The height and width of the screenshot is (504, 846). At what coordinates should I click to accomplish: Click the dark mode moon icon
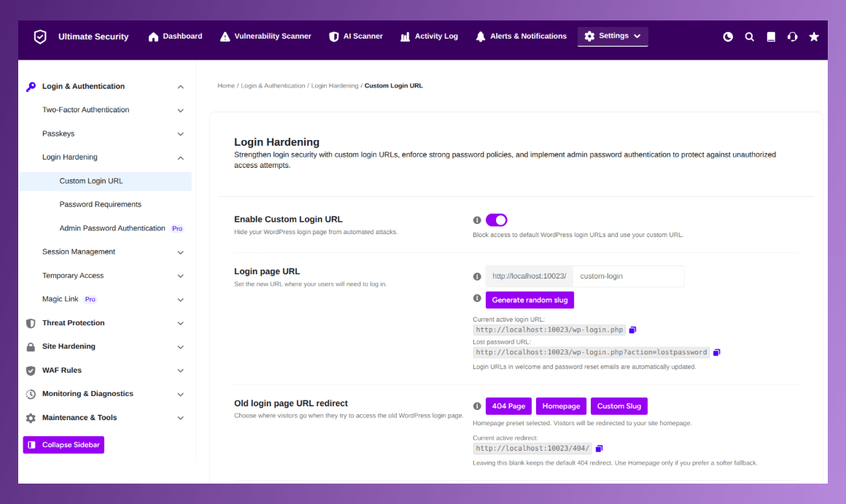click(x=728, y=36)
